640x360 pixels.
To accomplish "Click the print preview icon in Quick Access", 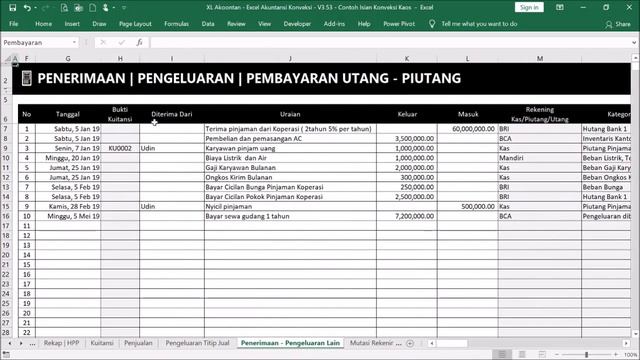I will [x=64, y=7].
